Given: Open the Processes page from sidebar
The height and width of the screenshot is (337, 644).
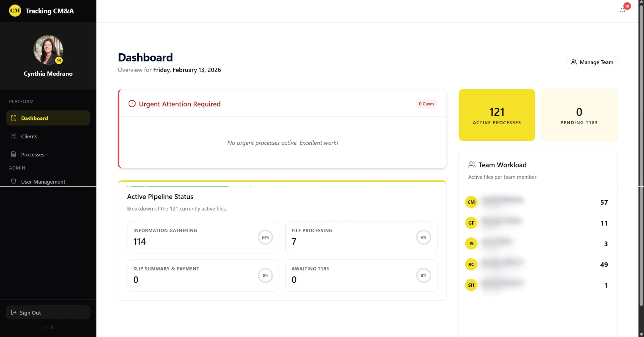Looking at the screenshot, I should [x=32, y=154].
